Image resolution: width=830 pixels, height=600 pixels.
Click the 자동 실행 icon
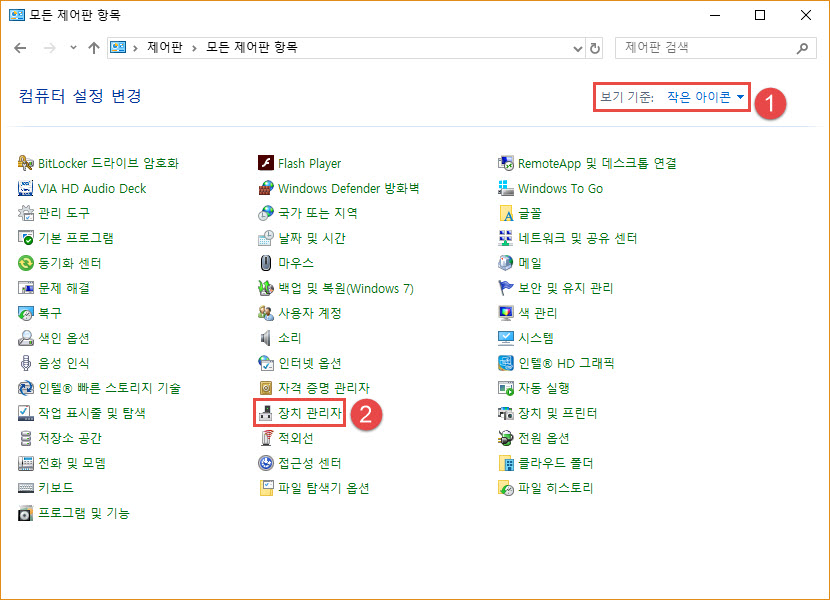pos(506,388)
